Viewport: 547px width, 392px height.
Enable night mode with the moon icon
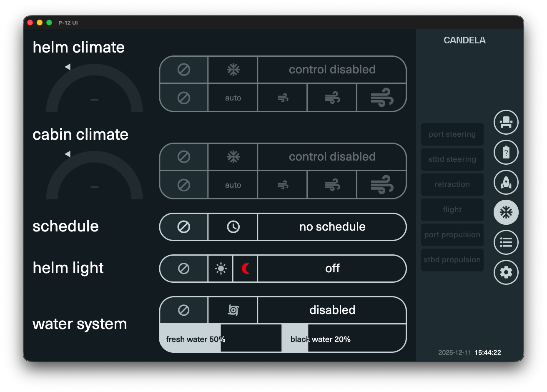[x=245, y=269]
